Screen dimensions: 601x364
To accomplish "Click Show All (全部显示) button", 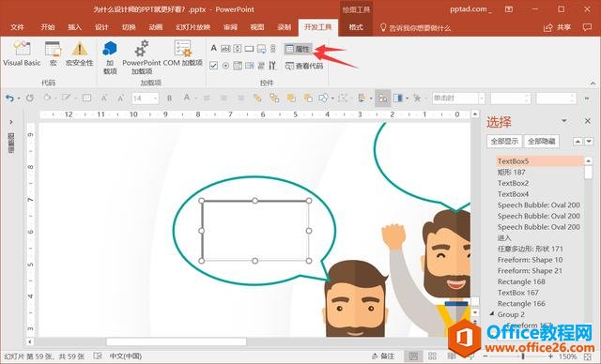I will pyautogui.click(x=504, y=142).
